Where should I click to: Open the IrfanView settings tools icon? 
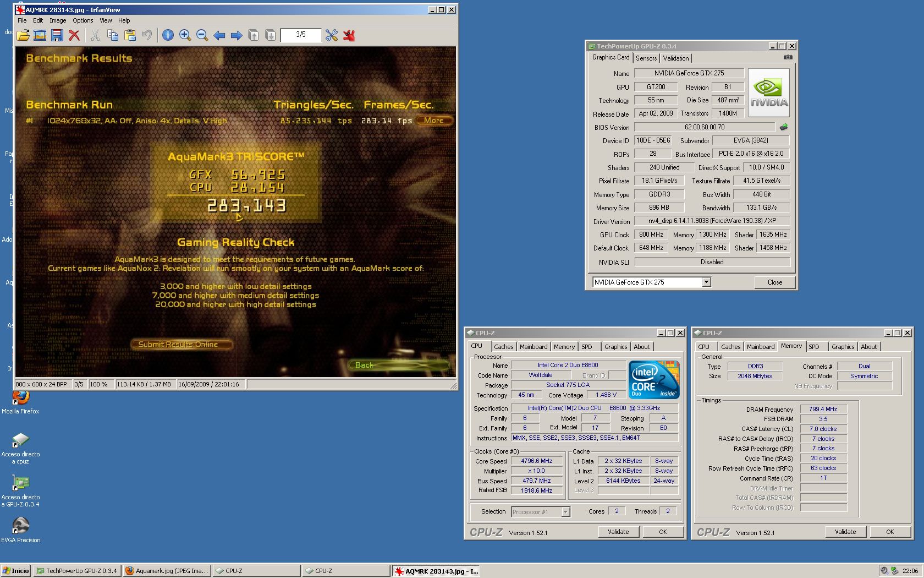click(x=331, y=36)
